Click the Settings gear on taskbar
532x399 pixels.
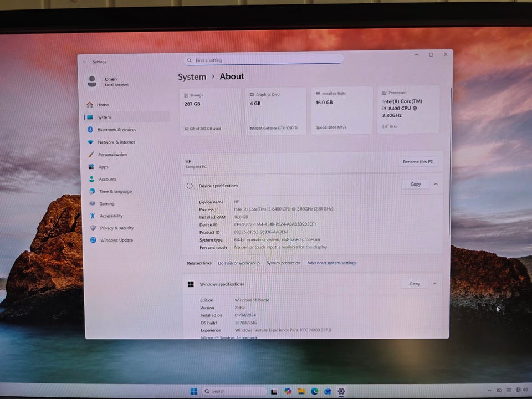(x=341, y=391)
